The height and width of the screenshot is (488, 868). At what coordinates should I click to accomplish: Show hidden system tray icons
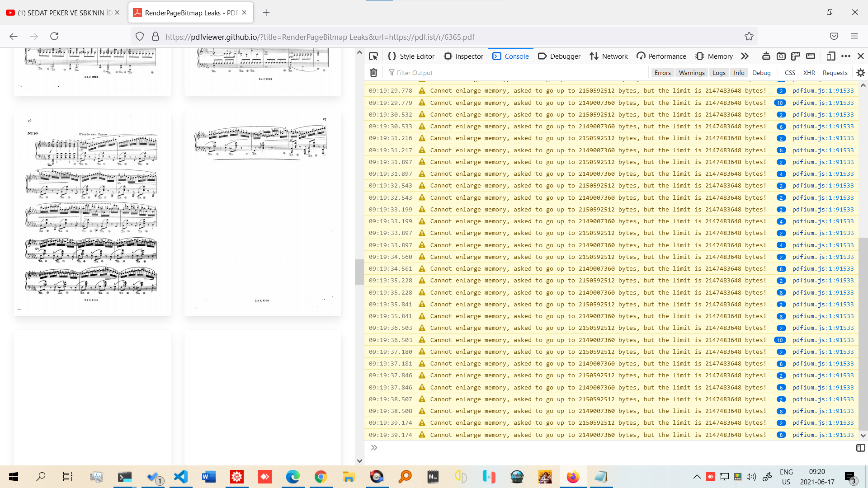point(697,477)
